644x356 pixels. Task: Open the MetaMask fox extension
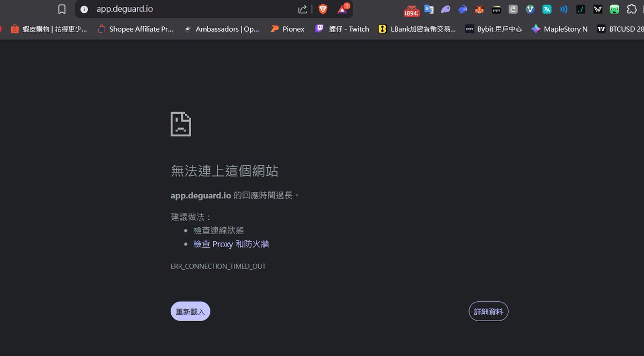click(x=479, y=9)
